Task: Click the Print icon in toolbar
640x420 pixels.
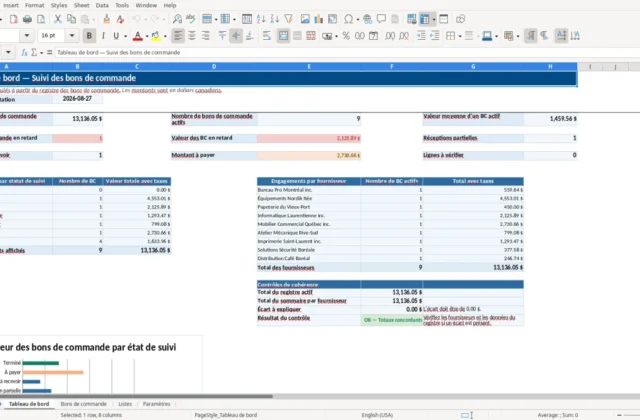Action: (x=27, y=19)
